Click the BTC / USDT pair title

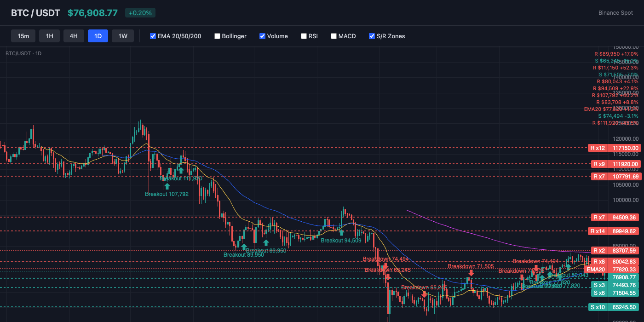pos(35,13)
